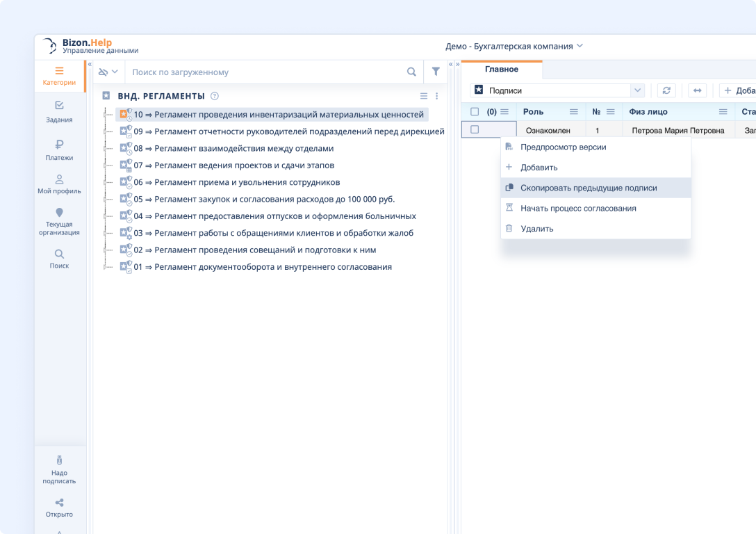Check the Петрова Мария Петровна row checkbox
756x534 pixels.
pyautogui.click(x=475, y=129)
